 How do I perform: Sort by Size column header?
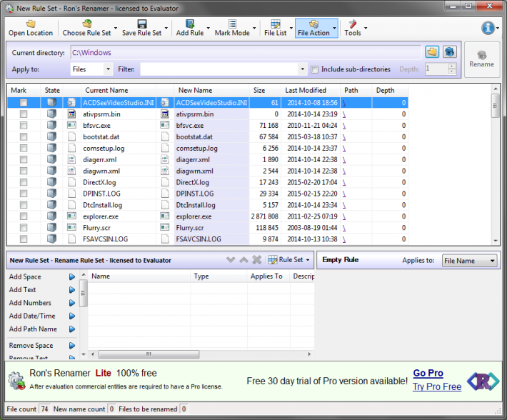pos(265,90)
